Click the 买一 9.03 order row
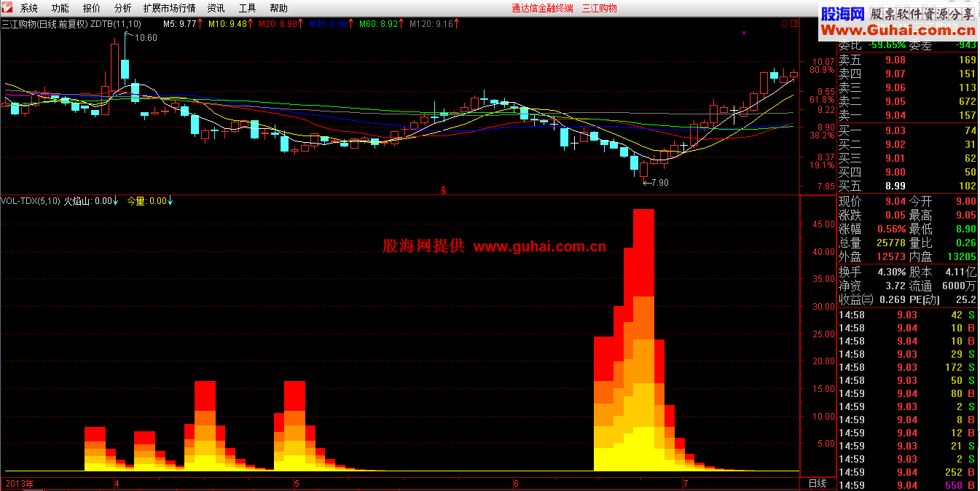Screen dimensions: 980x491 click(x=908, y=131)
